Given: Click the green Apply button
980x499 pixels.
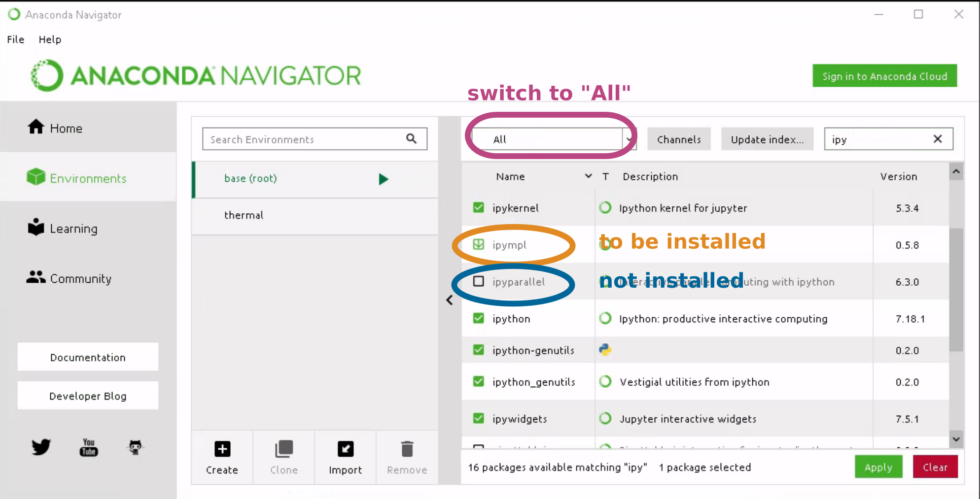Looking at the screenshot, I should pos(878,467).
